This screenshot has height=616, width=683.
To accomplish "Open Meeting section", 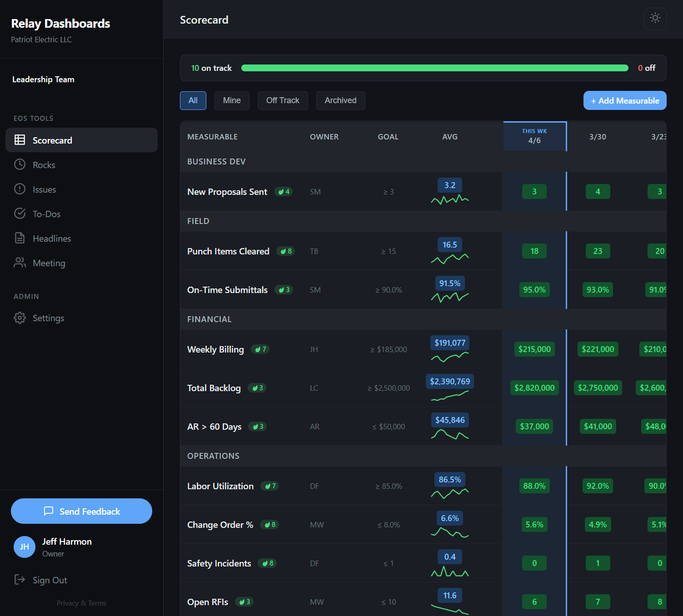I will click(81, 263).
